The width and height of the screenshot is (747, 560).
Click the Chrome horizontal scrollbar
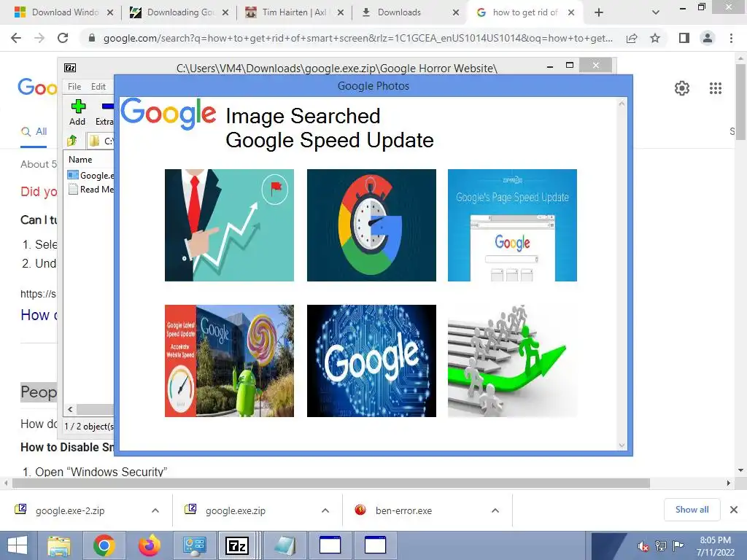[x=330, y=483]
